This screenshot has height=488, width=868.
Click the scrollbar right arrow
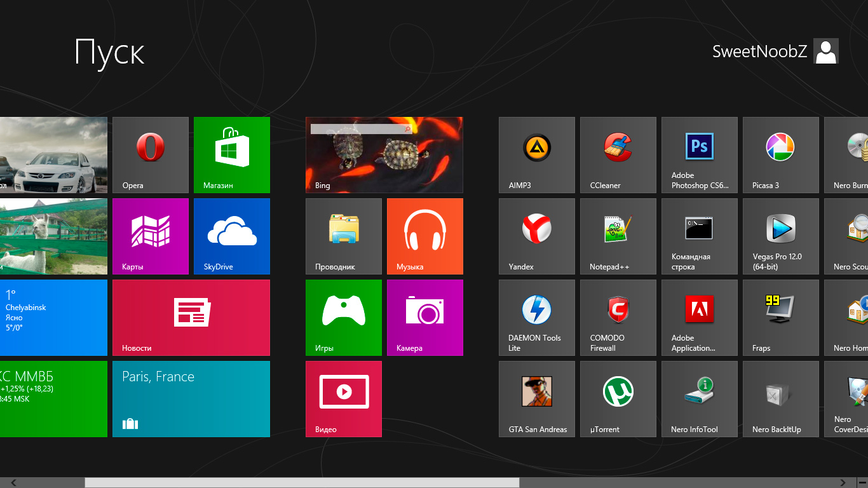(843, 483)
